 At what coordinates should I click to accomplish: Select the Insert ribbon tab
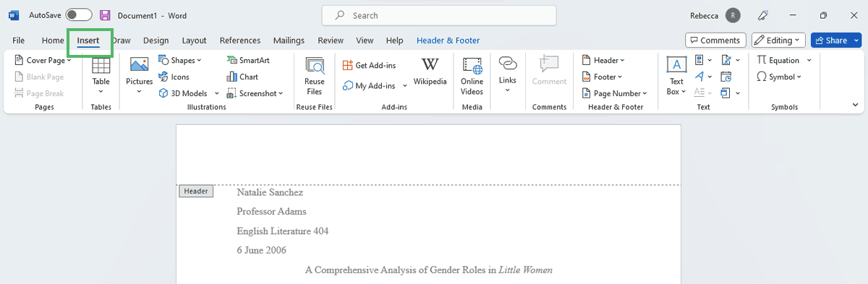point(88,40)
